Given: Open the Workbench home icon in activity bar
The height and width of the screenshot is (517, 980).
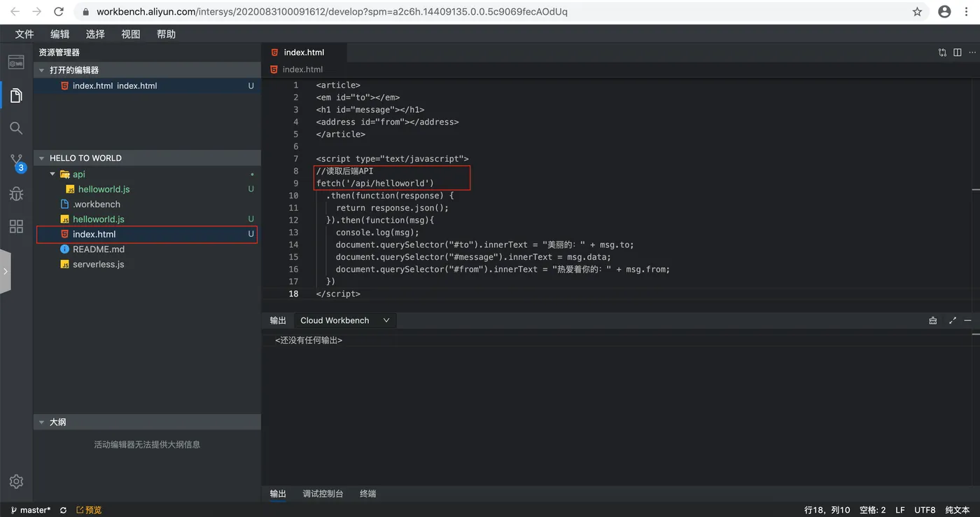Looking at the screenshot, I should tap(16, 62).
